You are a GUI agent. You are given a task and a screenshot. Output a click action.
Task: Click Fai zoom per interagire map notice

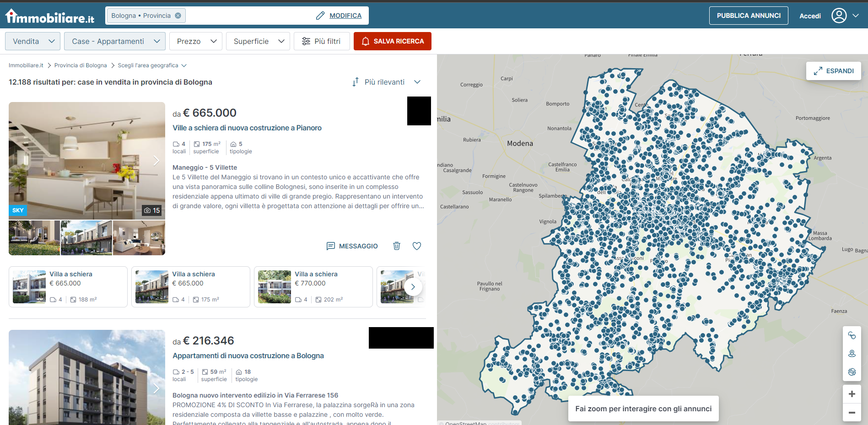pyautogui.click(x=643, y=409)
